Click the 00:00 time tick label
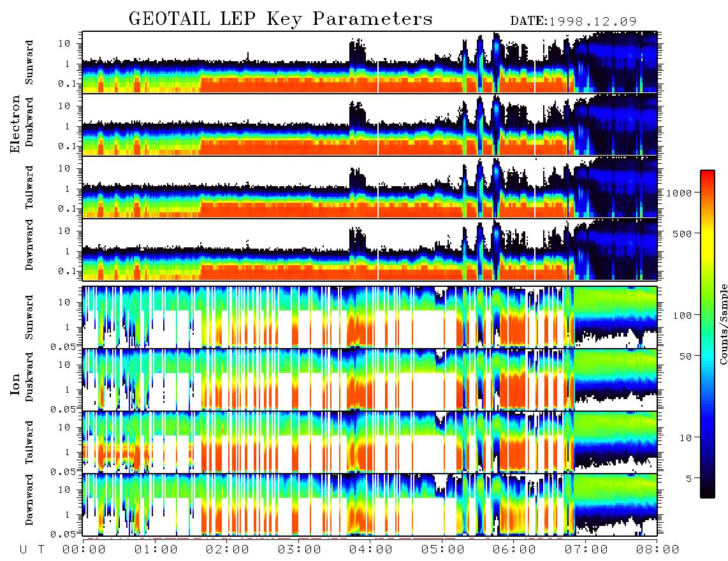Viewport: 728px width, 561px height. pyautogui.click(x=84, y=550)
